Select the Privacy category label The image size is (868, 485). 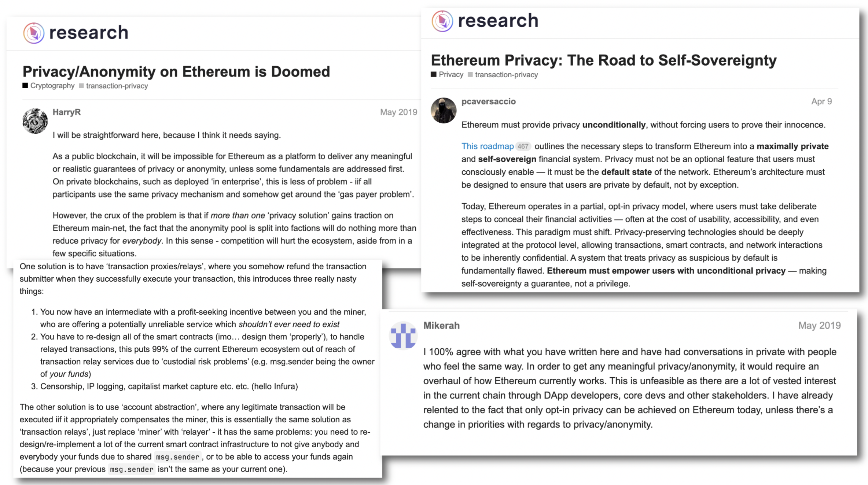pos(451,75)
